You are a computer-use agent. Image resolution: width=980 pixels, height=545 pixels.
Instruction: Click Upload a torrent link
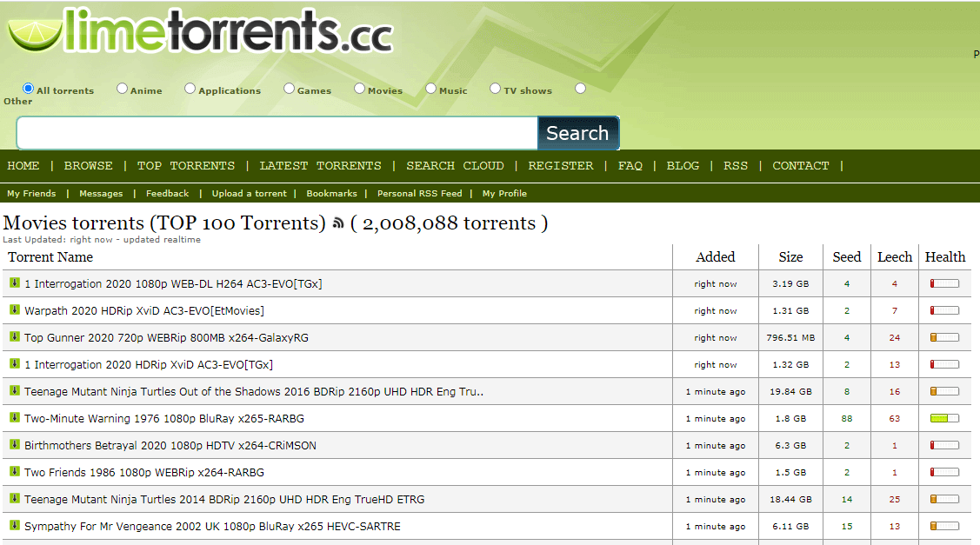pyautogui.click(x=250, y=193)
